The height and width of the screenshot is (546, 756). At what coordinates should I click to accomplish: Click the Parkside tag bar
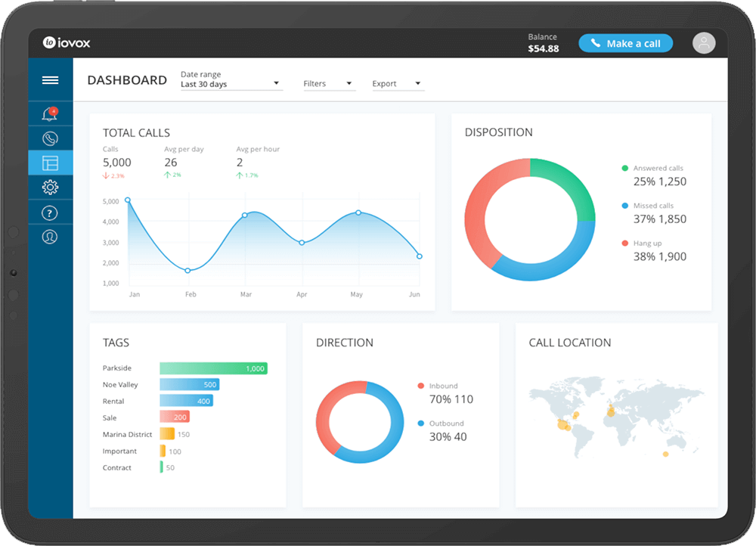point(213,368)
